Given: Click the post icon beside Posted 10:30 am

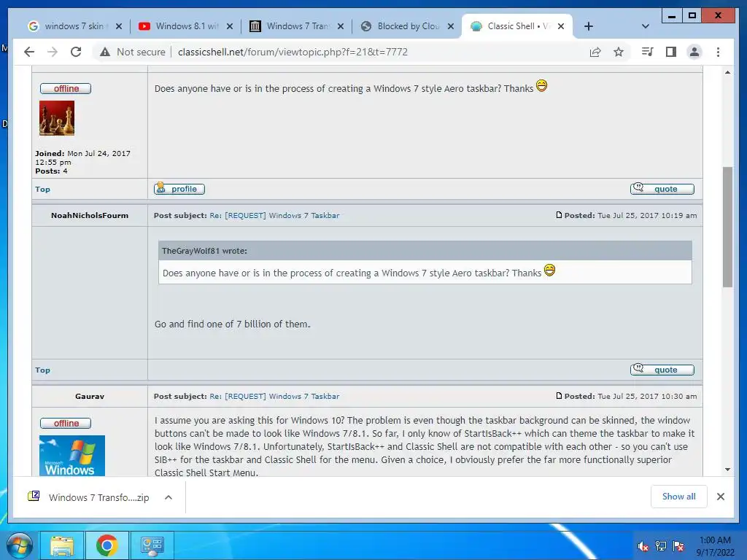Looking at the screenshot, I should [559, 396].
